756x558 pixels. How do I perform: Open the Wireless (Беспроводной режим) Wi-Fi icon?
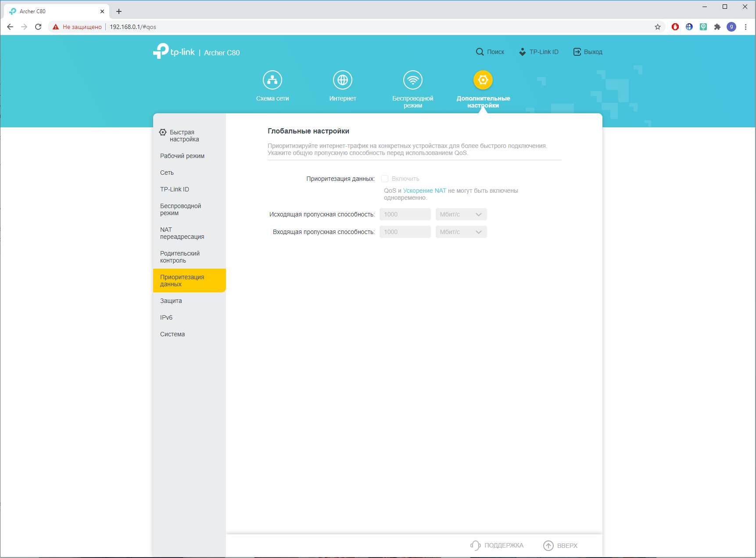(413, 80)
